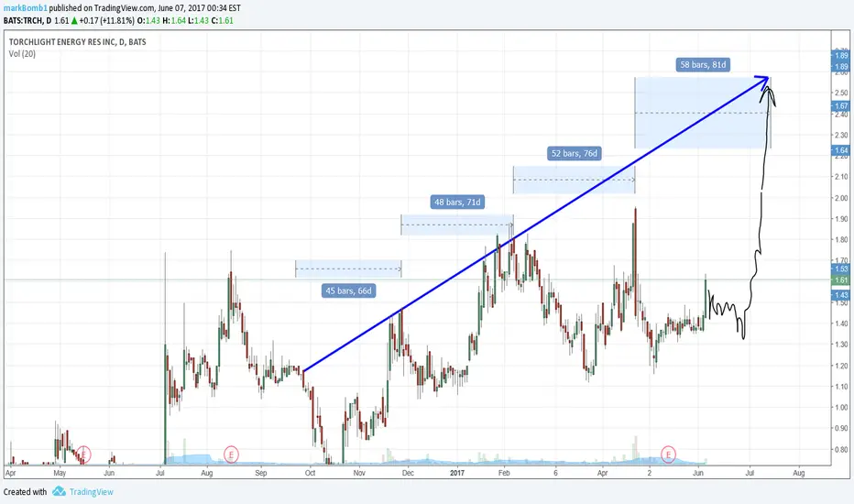Select the '45 bars, 66d' range label

click(348, 291)
